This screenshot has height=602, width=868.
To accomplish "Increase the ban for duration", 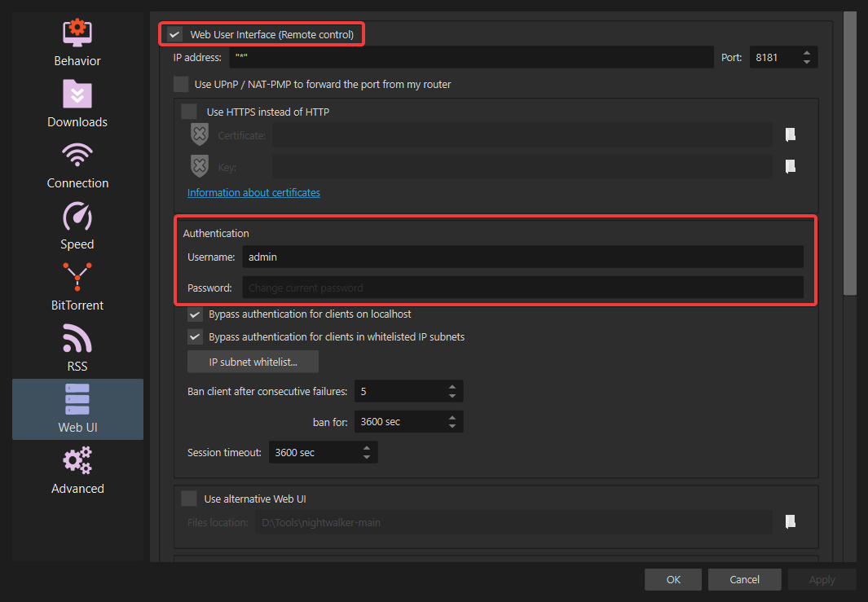I will point(452,417).
